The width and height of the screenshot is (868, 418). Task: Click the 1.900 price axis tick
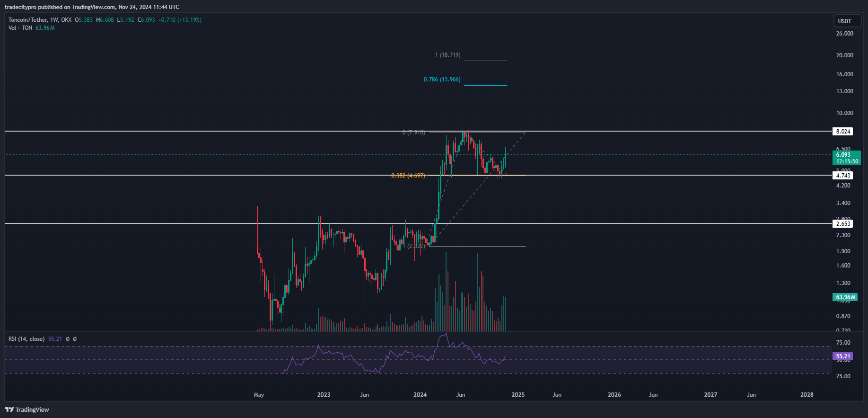pos(843,251)
